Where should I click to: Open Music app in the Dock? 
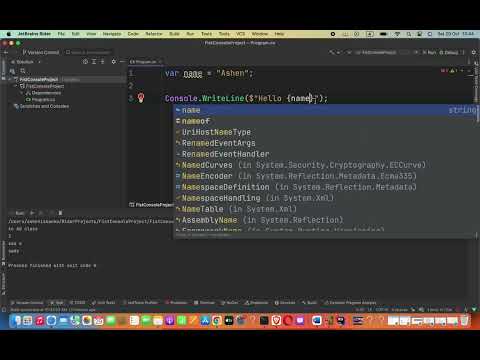pos(39,321)
